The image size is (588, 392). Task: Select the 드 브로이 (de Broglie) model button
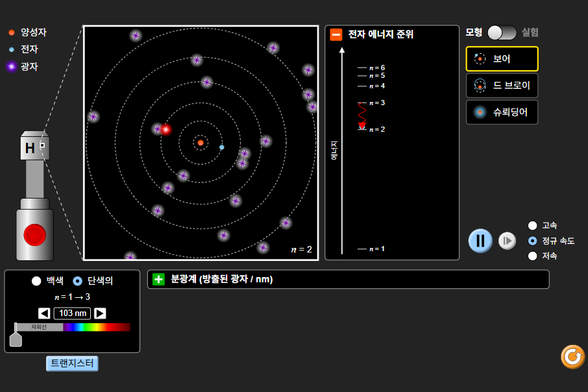(502, 86)
